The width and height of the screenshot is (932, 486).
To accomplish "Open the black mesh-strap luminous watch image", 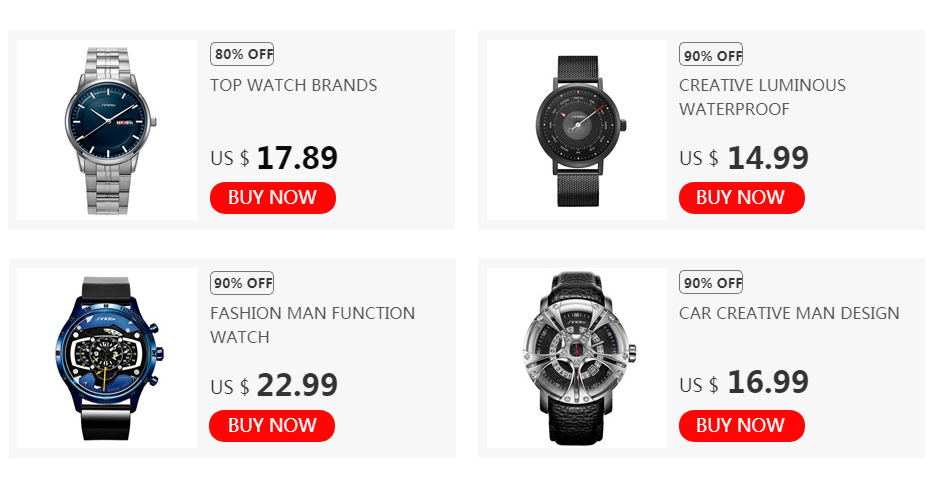I will point(577,130).
